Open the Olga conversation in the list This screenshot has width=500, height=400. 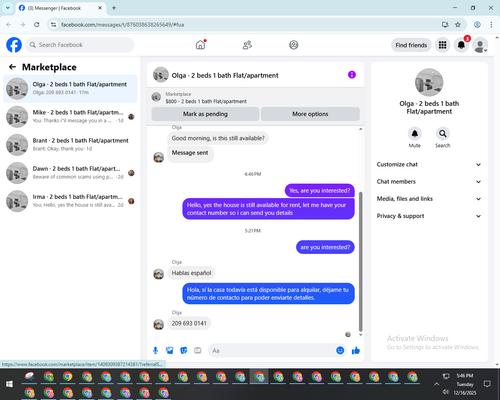click(x=70, y=89)
